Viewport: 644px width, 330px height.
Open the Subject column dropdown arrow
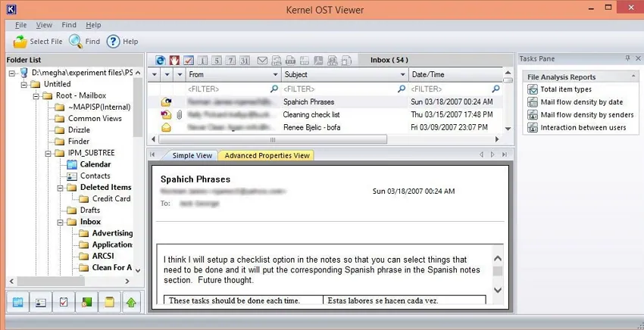[403, 75]
